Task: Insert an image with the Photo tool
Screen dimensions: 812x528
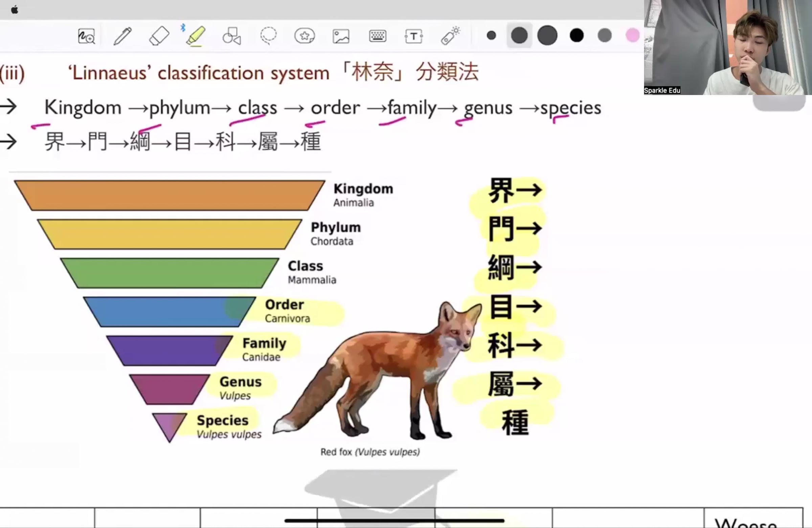Action: [x=340, y=36]
